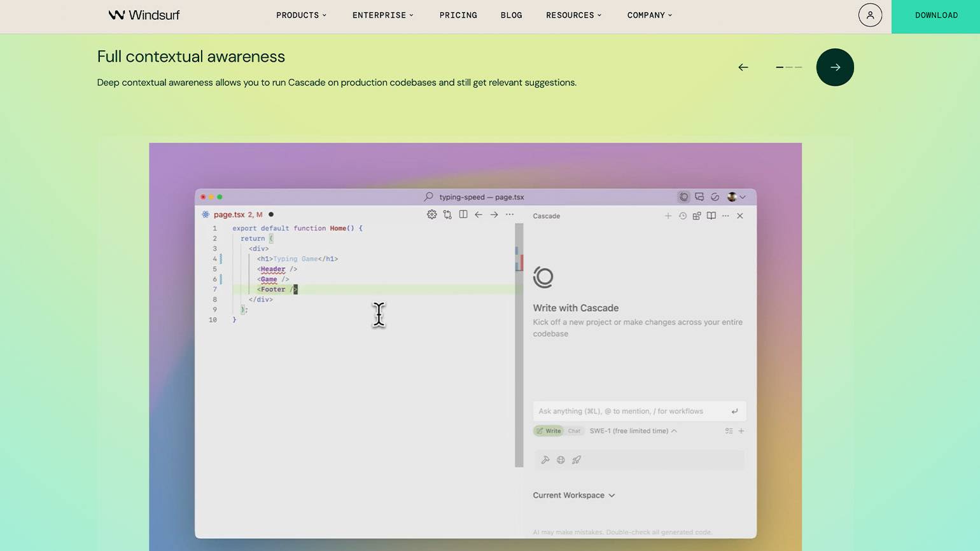
Task: Select the page.tsx editor tab
Action: point(237,215)
